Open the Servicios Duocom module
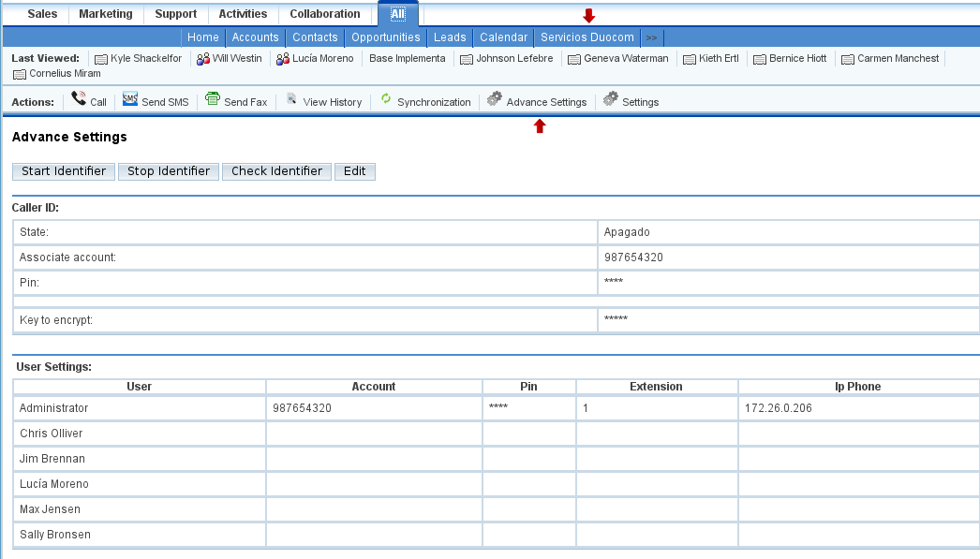980x559 pixels. pyautogui.click(x=587, y=37)
